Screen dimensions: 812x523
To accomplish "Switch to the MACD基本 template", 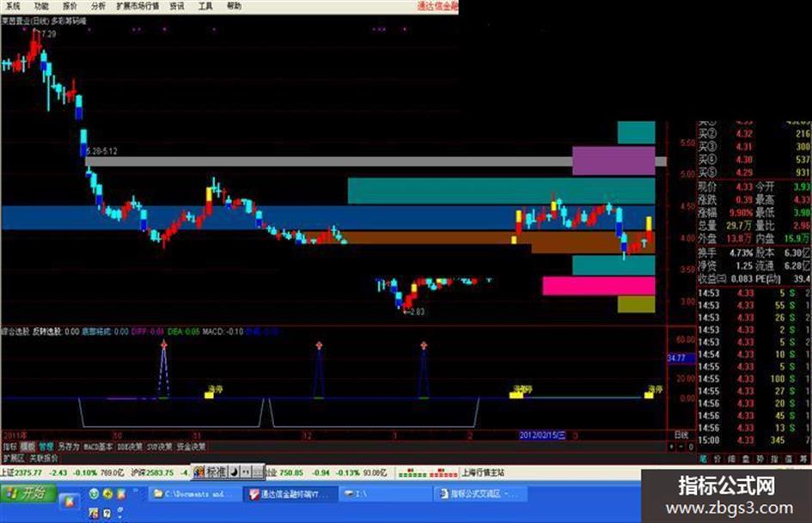I will 98,447.
